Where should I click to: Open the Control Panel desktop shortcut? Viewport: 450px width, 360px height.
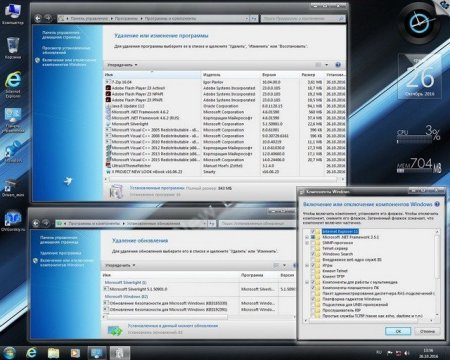click(13, 120)
